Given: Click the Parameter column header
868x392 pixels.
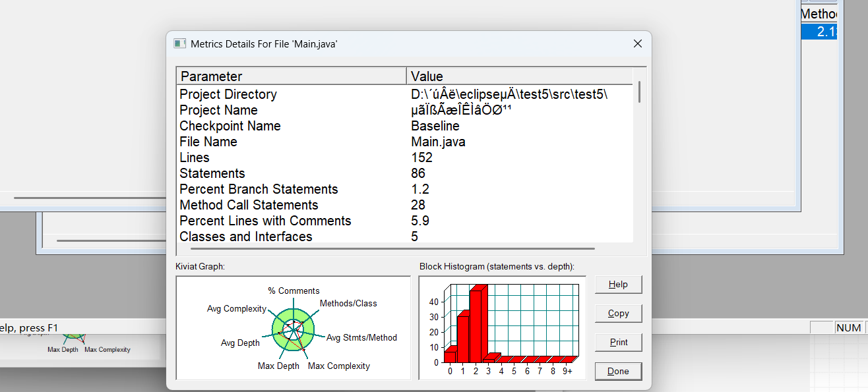Looking at the screenshot, I should [x=292, y=76].
